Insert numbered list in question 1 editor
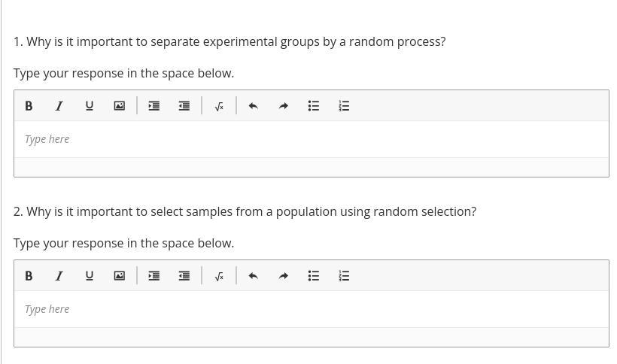The image size is (617, 364). coord(344,106)
